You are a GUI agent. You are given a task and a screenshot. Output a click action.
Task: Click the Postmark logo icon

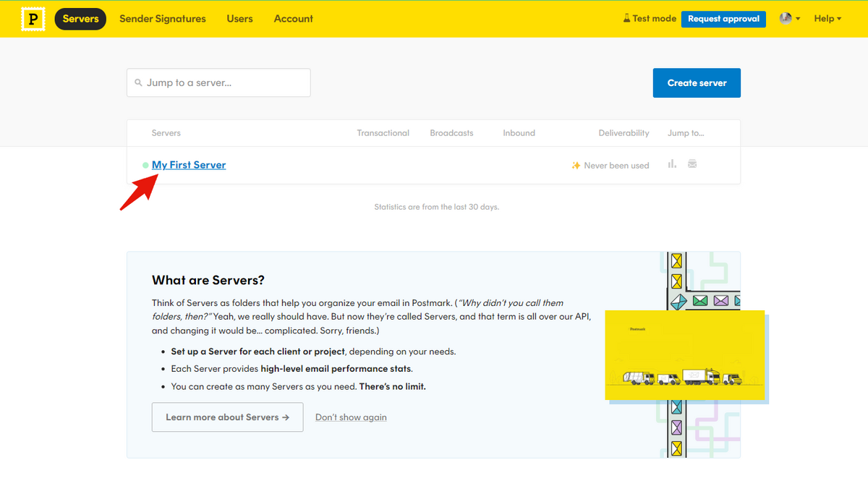(x=33, y=19)
